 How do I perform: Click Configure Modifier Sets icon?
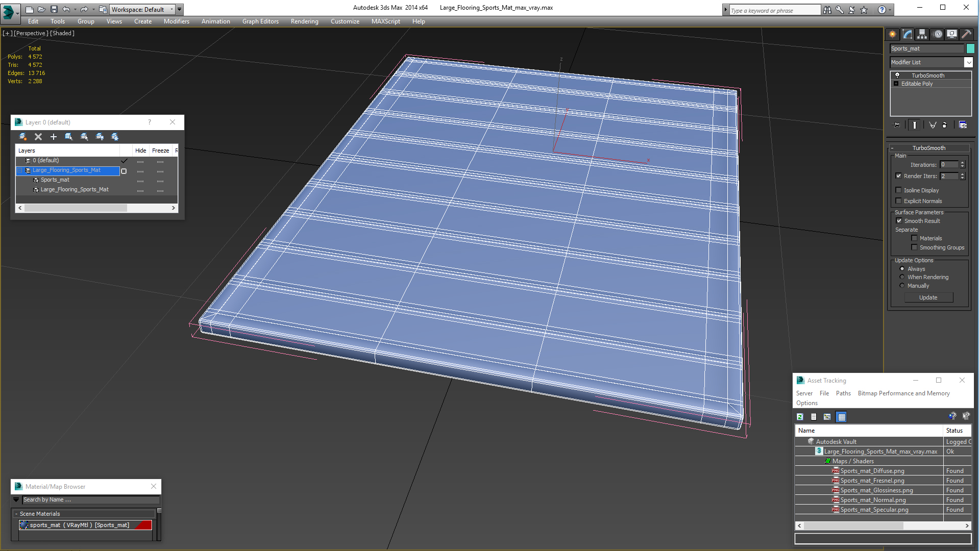(963, 125)
